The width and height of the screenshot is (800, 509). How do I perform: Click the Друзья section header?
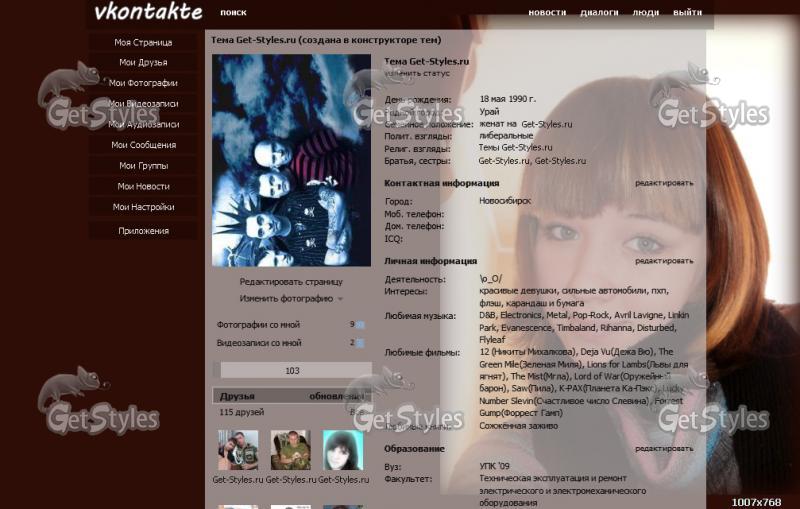pyautogui.click(x=292, y=396)
